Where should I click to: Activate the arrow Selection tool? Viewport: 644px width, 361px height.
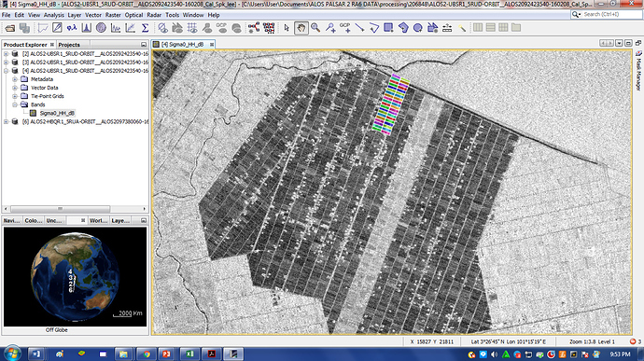287,28
